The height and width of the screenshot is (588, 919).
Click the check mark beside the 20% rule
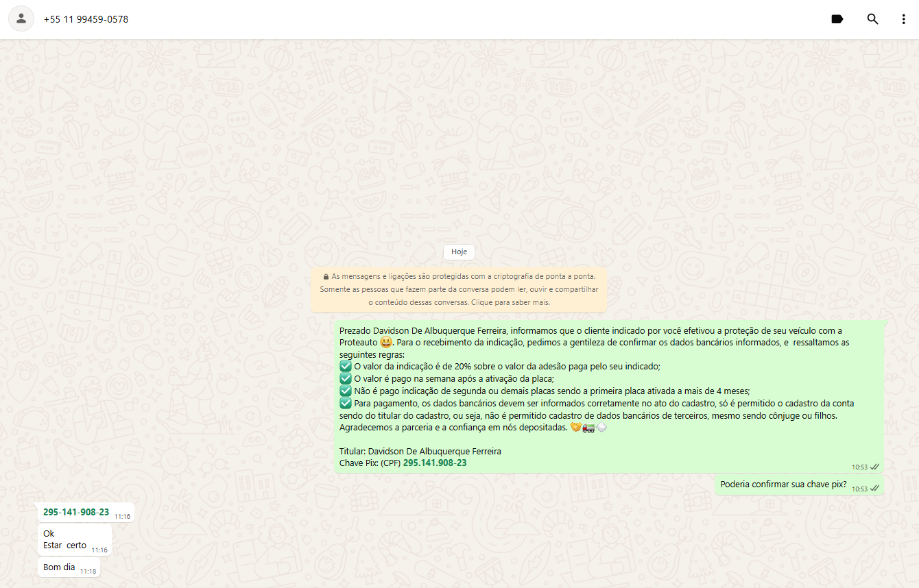pyautogui.click(x=346, y=367)
